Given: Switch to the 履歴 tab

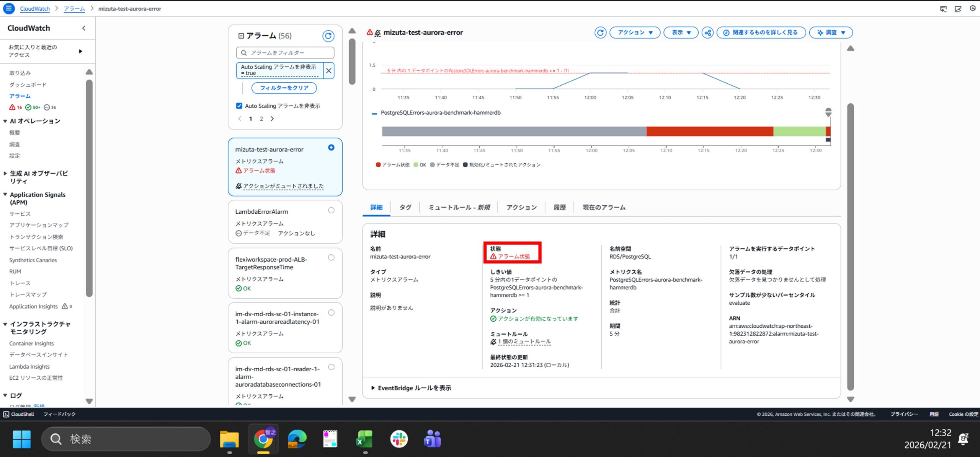Looking at the screenshot, I should click(559, 207).
